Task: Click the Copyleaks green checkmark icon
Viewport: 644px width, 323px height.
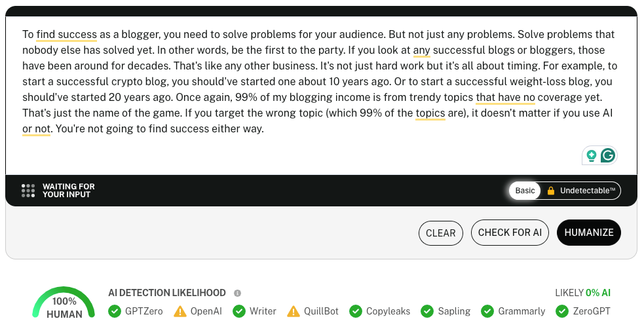Action: pos(356,311)
